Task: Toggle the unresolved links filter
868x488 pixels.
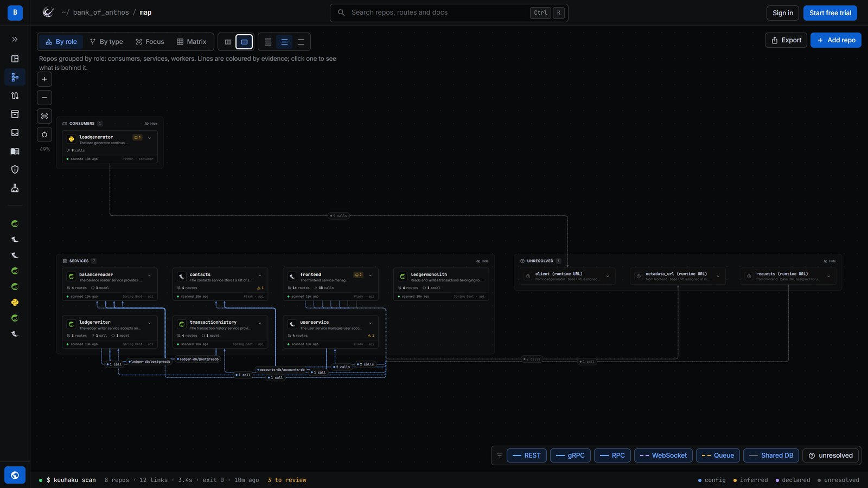Action: (831, 455)
